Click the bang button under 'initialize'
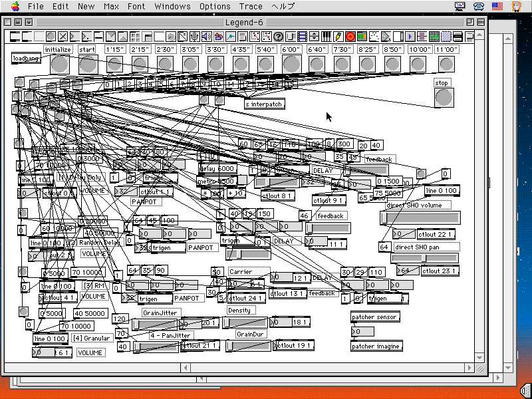532x399 pixels. pyautogui.click(x=59, y=65)
